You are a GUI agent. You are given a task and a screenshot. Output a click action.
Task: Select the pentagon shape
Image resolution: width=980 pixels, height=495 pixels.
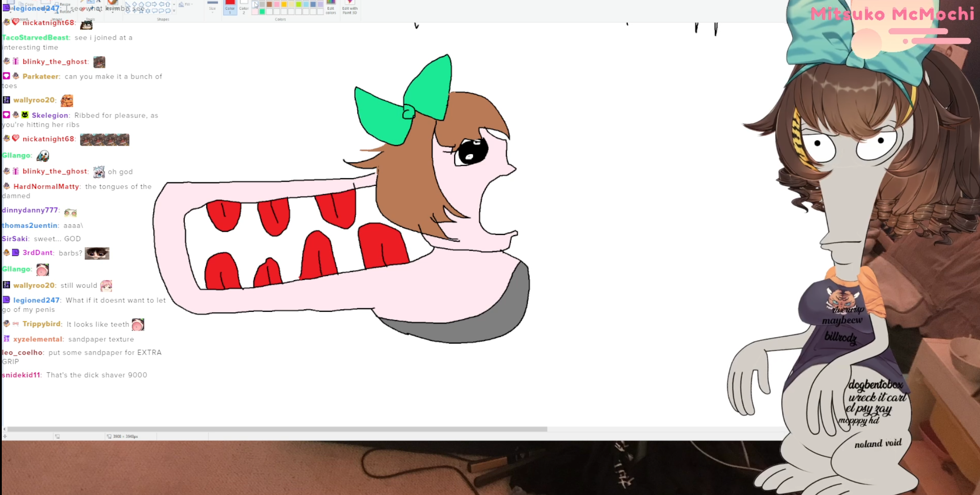click(141, 4)
